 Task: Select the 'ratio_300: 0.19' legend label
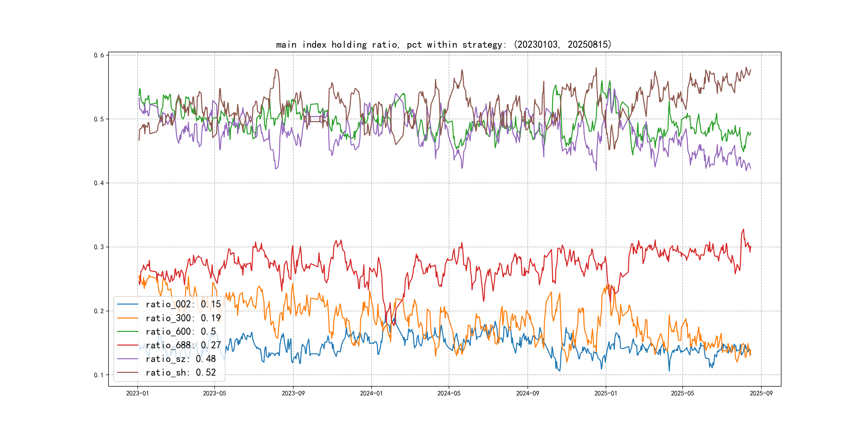[x=183, y=318]
